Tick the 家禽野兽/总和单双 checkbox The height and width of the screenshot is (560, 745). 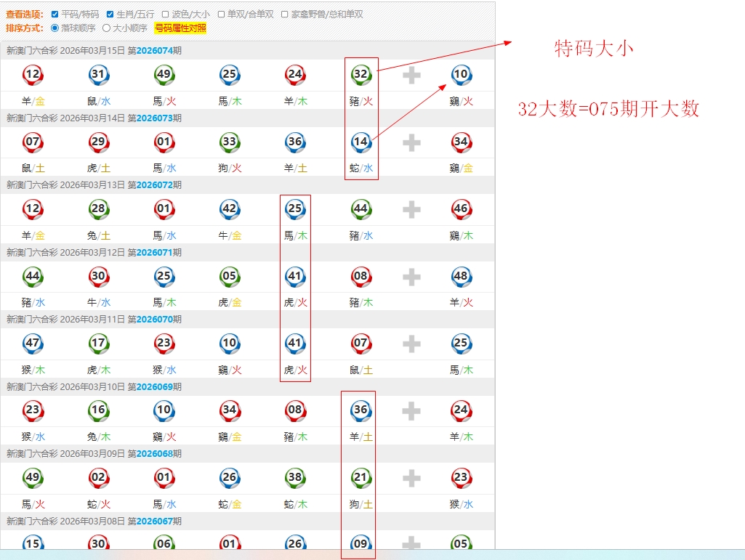[x=285, y=14]
